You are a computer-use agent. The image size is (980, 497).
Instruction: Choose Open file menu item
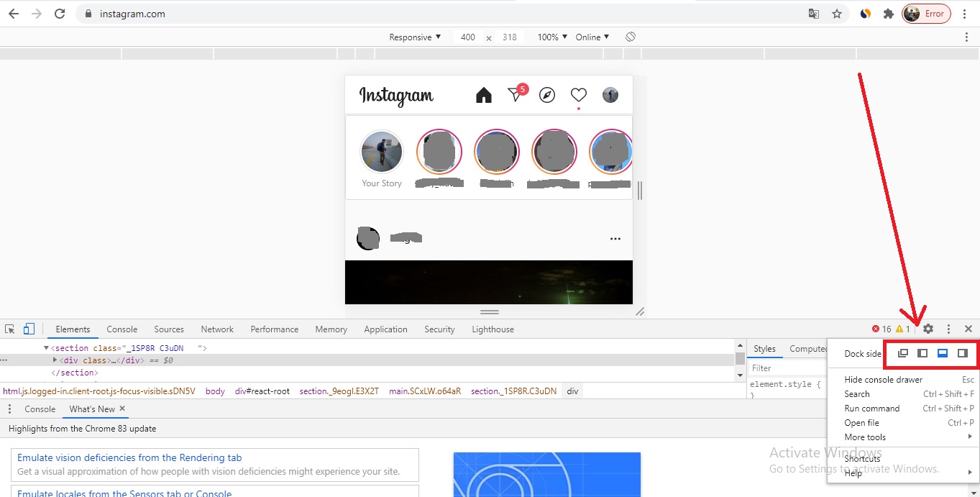click(902, 422)
